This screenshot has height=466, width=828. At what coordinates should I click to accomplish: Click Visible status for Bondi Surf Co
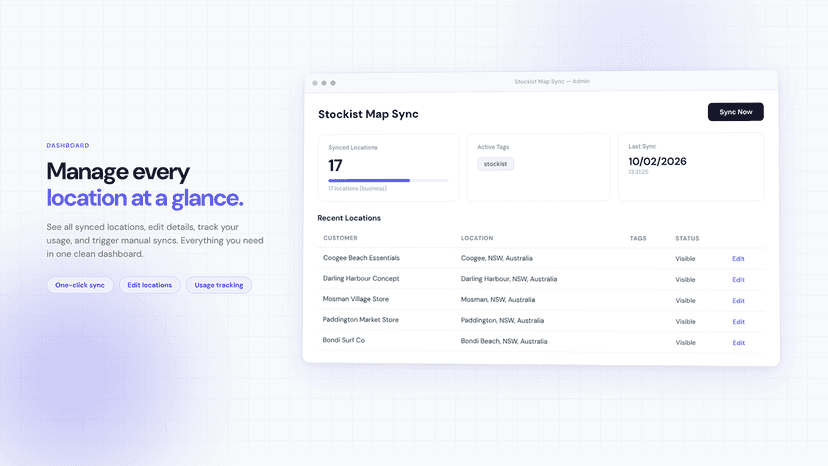tap(685, 343)
